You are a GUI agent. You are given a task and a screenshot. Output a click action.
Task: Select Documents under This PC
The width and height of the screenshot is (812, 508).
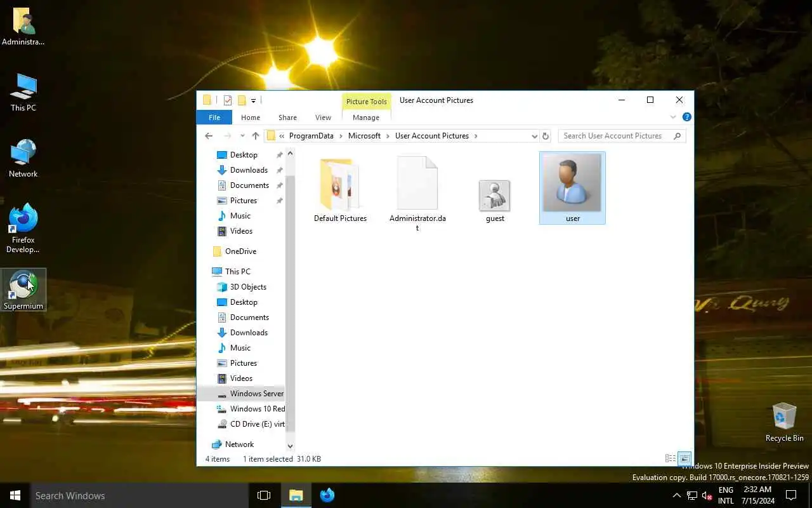pyautogui.click(x=249, y=317)
